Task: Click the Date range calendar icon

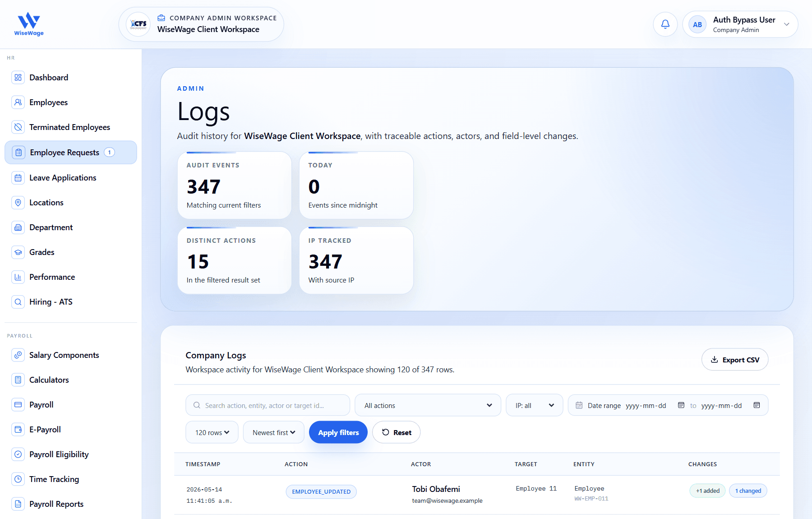Action: 579,405
